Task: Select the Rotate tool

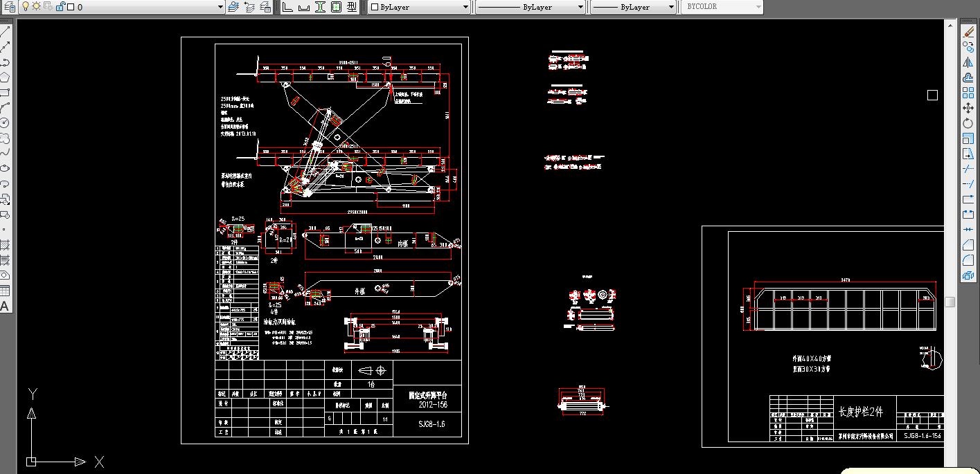Action: pos(968,123)
